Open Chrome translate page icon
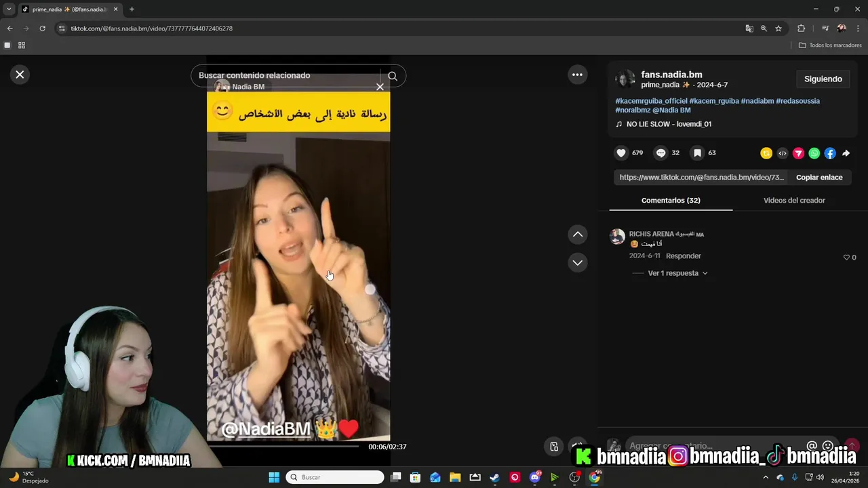Image resolution: width=868 pixels, height=488 pixels. tap(749, 28)
